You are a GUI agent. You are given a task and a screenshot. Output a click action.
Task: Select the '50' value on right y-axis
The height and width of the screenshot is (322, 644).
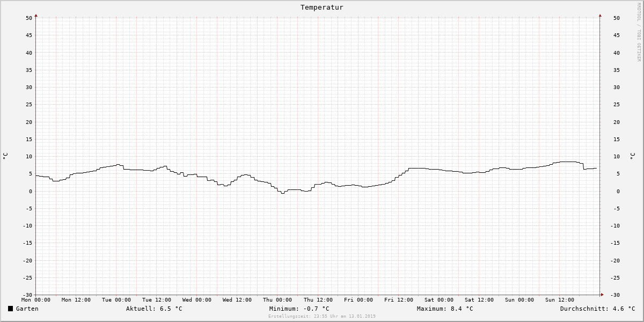(x=617, y=18)
